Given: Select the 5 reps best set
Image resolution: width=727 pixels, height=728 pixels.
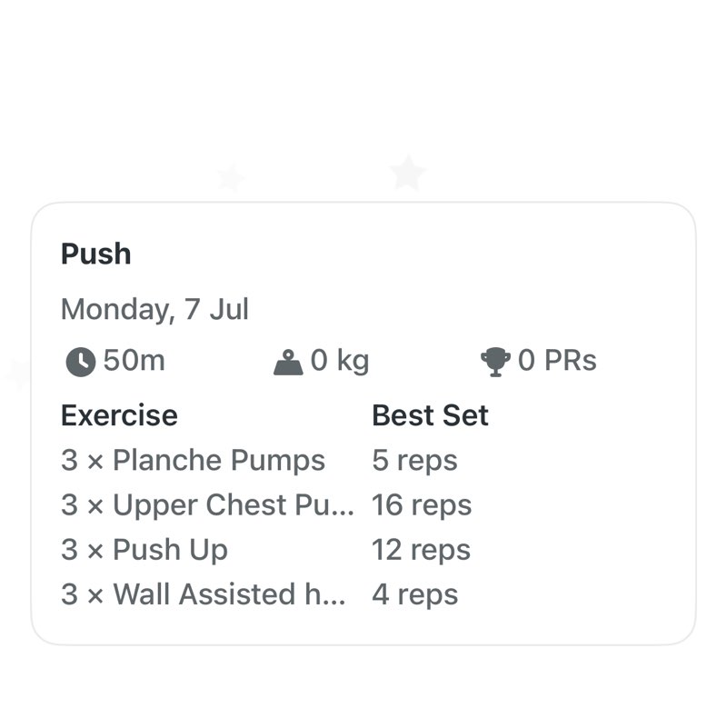Looking at the screenshot, I should [x=414, y=461].
